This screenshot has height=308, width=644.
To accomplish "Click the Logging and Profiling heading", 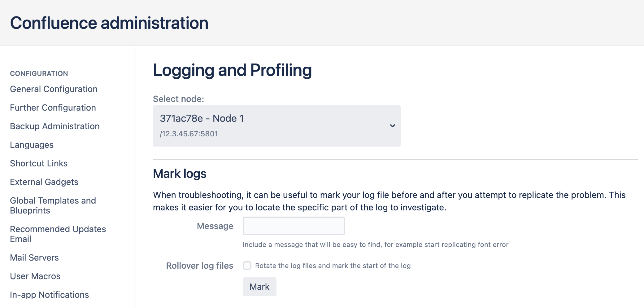I will point(232,70).
